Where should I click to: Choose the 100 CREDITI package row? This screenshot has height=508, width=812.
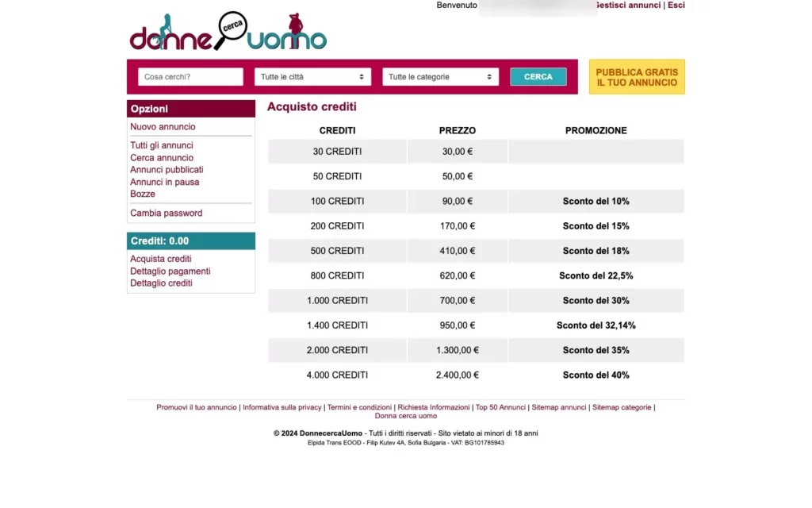pyautogui.click(x=337, y=202)
